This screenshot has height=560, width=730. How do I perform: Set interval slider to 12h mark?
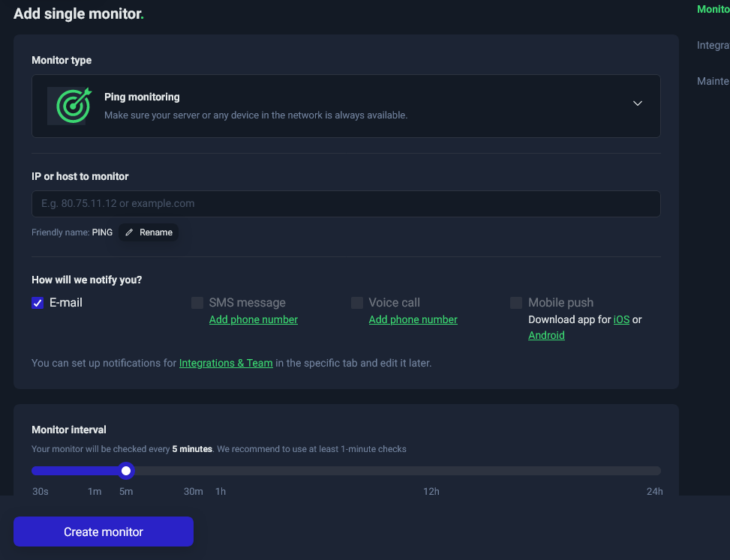click(431, 471)
